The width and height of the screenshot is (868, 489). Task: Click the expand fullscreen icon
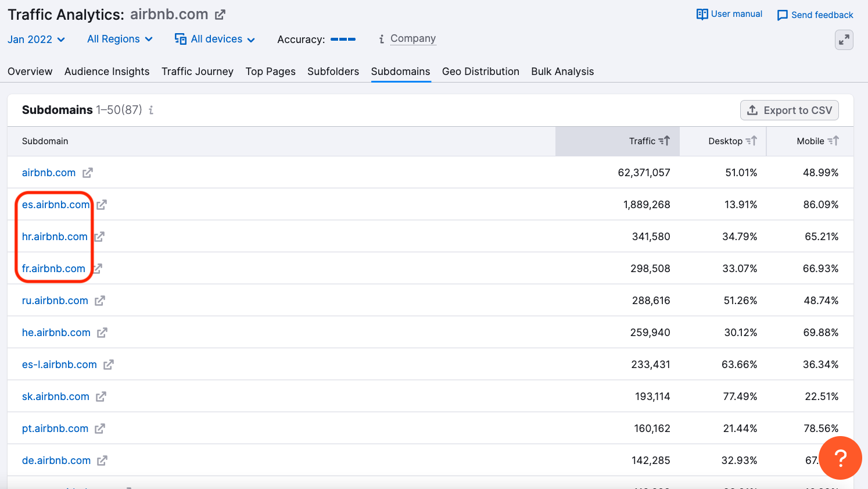(844, 40)
